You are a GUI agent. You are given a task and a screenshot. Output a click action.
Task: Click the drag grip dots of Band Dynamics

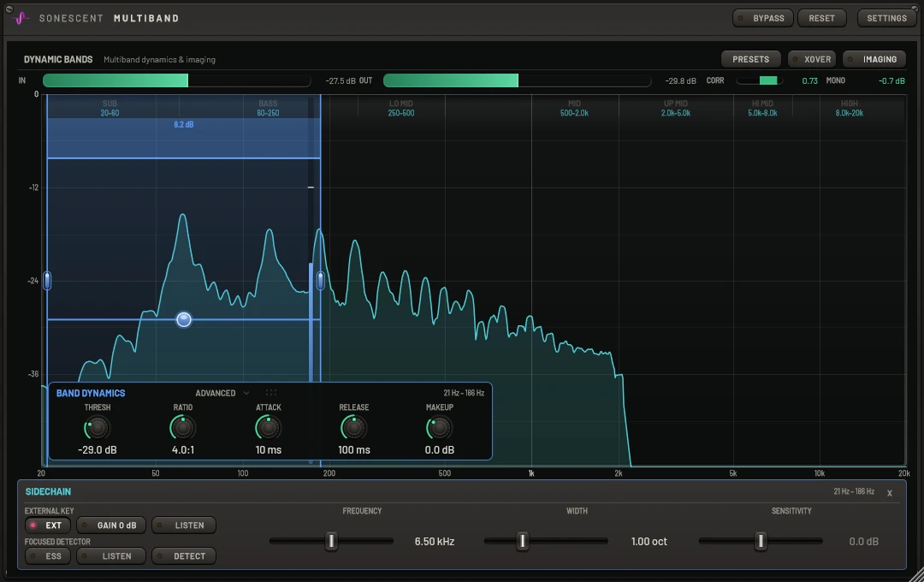(271, 393)
